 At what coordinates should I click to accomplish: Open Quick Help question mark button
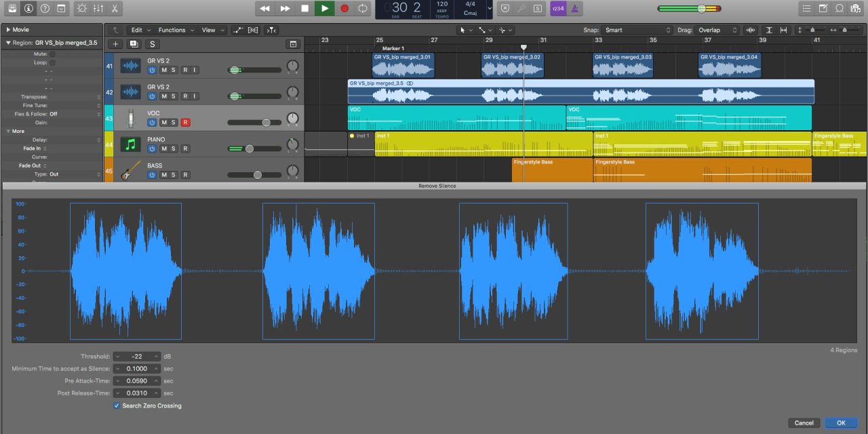coord(45,8)
